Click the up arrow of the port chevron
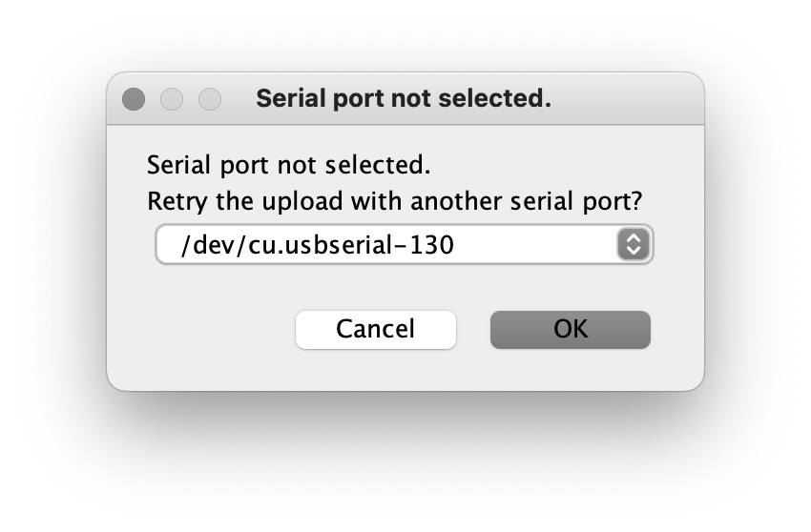Screen dimensions: 811x532 coord(634,237)
